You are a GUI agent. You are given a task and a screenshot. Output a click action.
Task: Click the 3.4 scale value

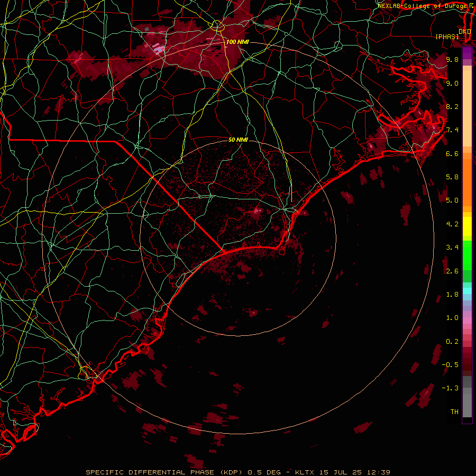pyautogui.click(x=452, y=248)
